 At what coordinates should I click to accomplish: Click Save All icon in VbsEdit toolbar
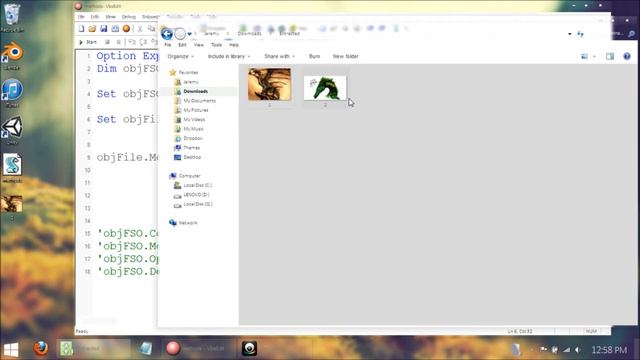coord(115,29)
